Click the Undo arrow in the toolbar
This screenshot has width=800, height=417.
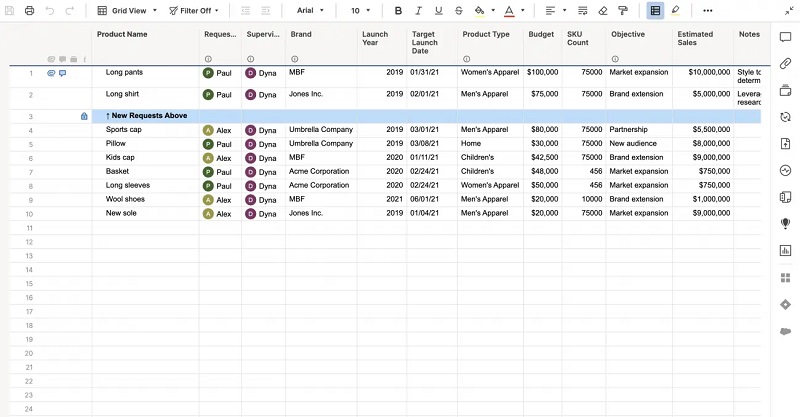click(50, 10)
